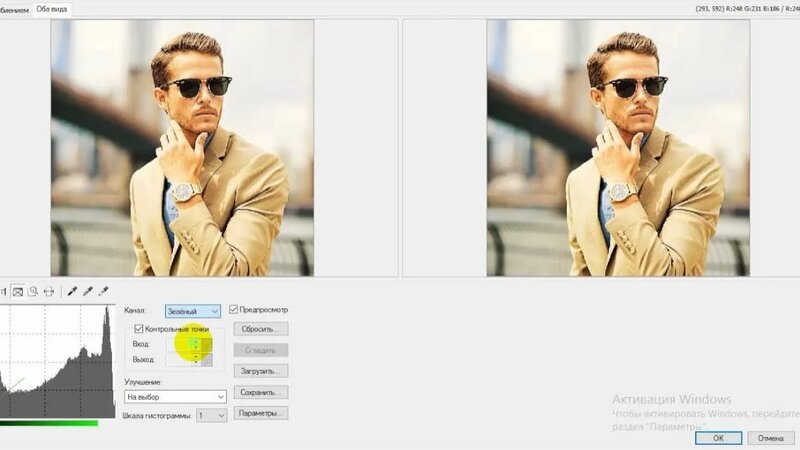The width and height of the screenshot is (800, 450).
Task: Toggle the Предпросмотр checkbox
Action: pos(234,309)
